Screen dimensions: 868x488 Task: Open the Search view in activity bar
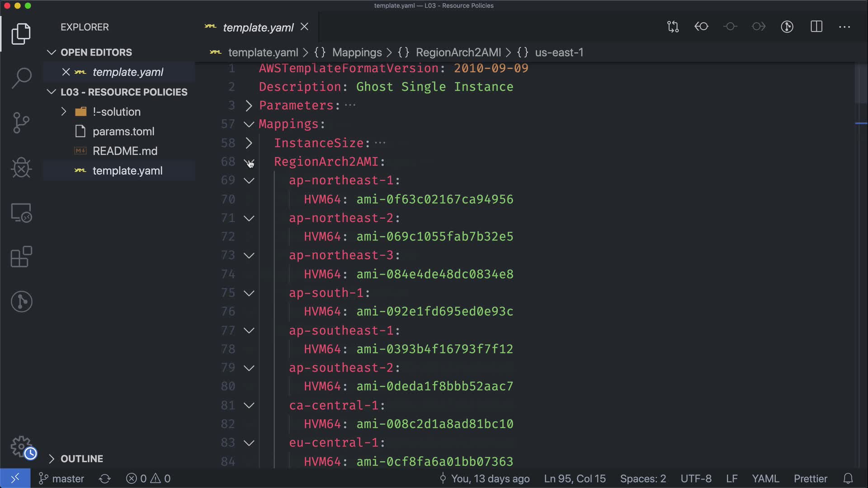tap(21, 78)
